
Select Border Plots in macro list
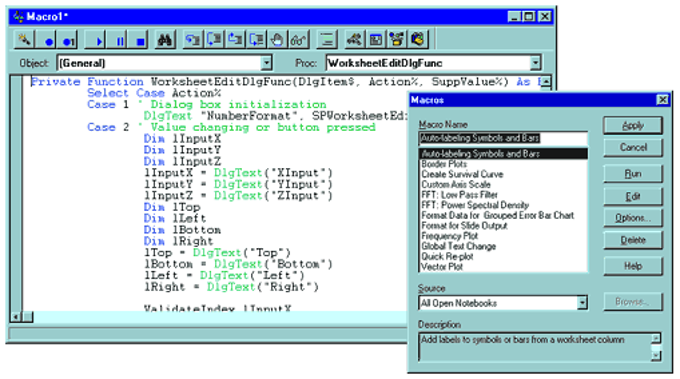click(444, 164)
